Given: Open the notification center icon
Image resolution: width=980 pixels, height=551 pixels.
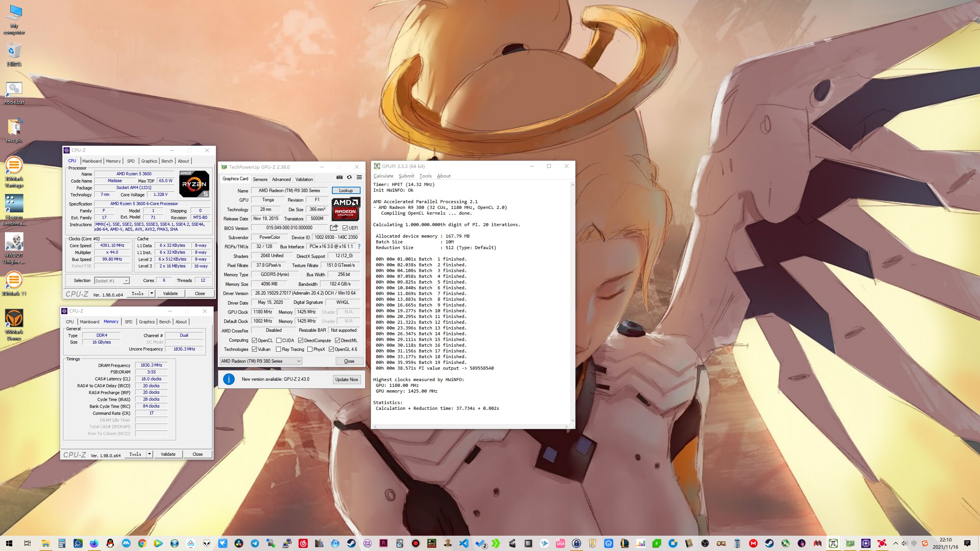Looking at the screenshot, I should (x=967, y=543).
